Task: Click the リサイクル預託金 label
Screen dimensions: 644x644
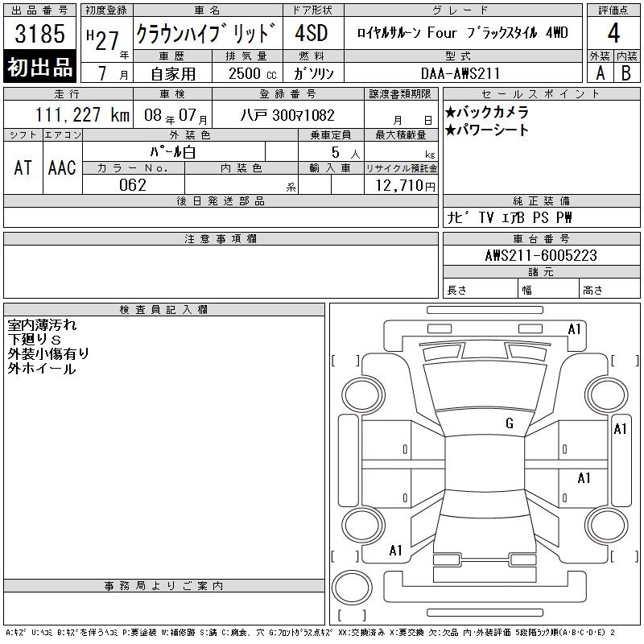Action: coord(401,168)
